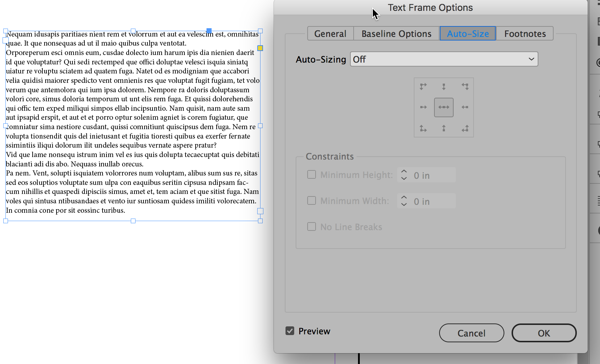This screenshot has width=600, height=364.
Task: Select the top-right auto-sizing anchor icon
Action: (x=465, y=86)
